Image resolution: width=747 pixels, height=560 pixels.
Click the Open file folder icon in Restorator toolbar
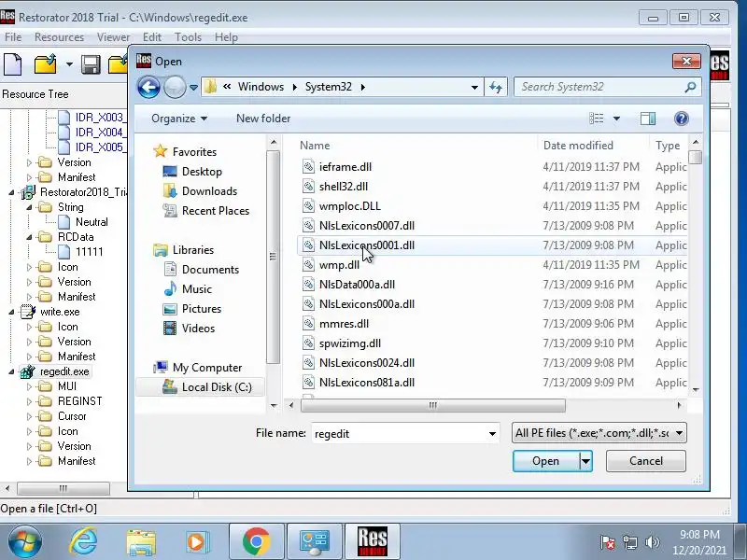click(45, 64)
